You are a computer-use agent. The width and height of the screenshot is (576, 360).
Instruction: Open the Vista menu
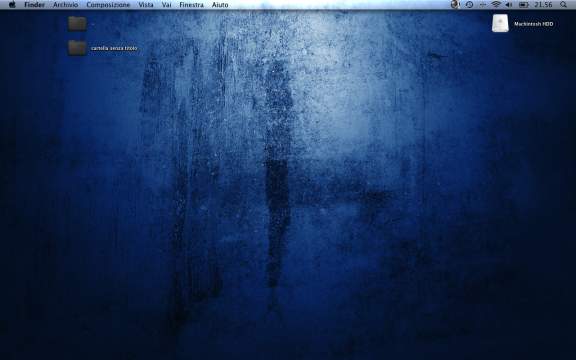coord(146,5)
